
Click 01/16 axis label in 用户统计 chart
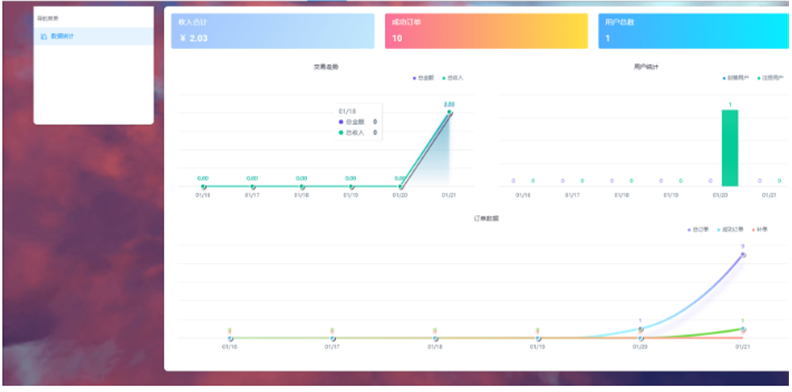click(523, 195)
